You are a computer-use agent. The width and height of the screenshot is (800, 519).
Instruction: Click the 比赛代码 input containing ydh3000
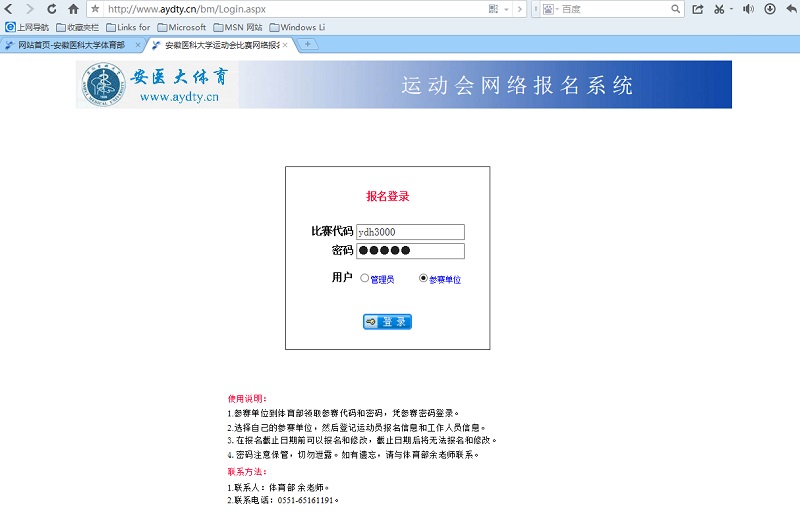[410, 232]
